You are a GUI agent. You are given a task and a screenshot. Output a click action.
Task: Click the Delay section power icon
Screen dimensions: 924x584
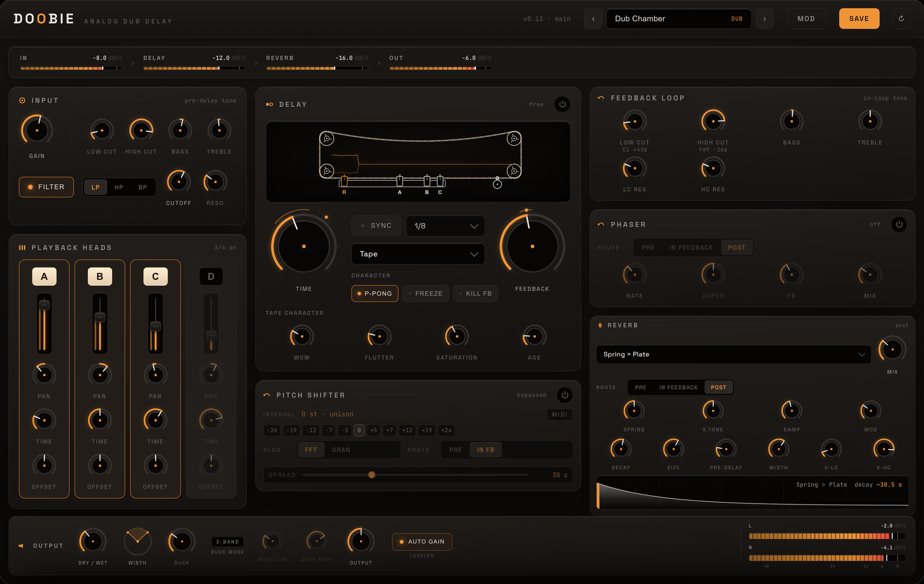tap(562, 104)
